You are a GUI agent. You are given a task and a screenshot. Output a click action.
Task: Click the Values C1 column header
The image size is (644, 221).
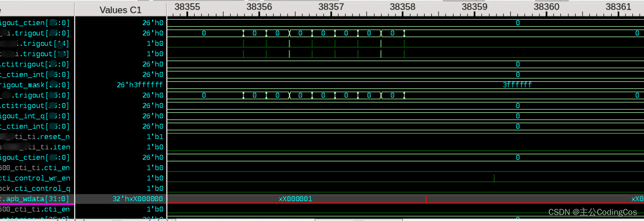point(120,10)
